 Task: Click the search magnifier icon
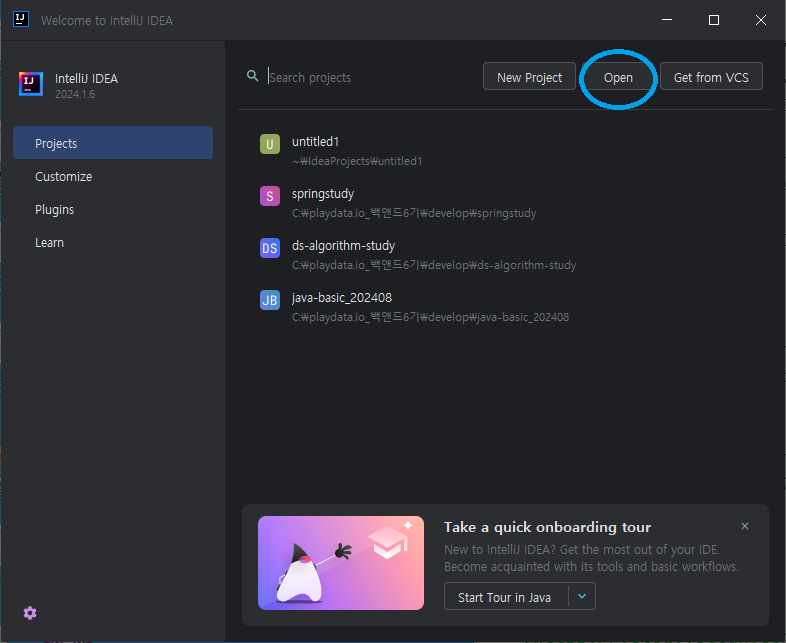pyautogui.click(x=253, y=76)
